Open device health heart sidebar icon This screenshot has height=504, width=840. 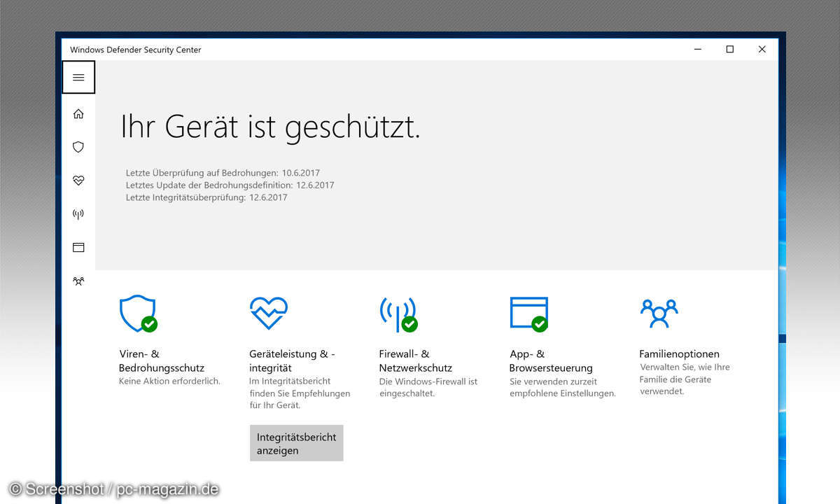click(x=78, y=181)
